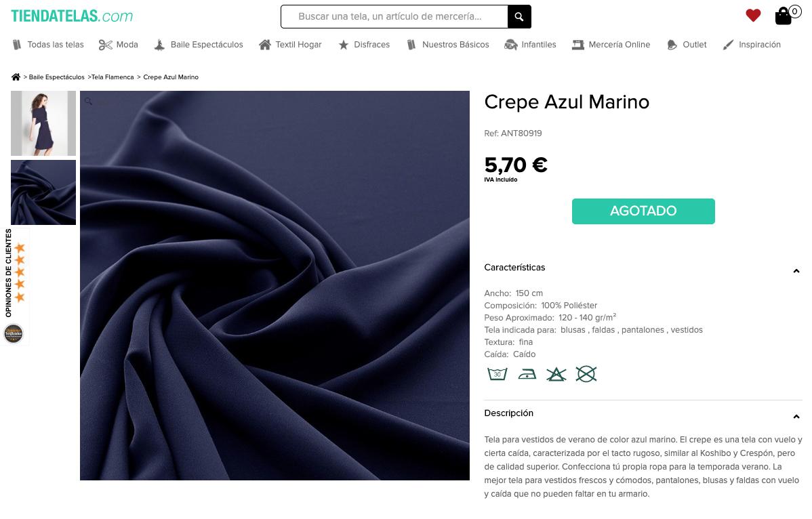
Task: Click the search magnifier button
Action: pyautogui.click(x=519, y=16)
